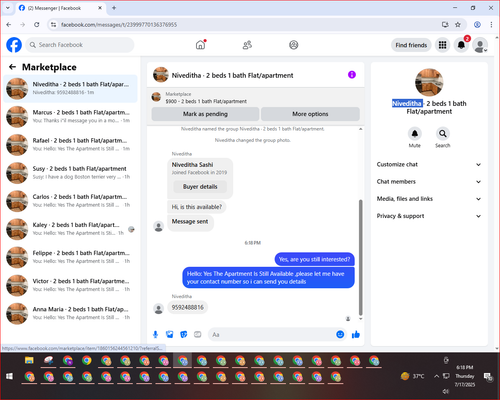Open the emoji picker in message box
This screenshot has width=500, height=400.
[340, 334]
